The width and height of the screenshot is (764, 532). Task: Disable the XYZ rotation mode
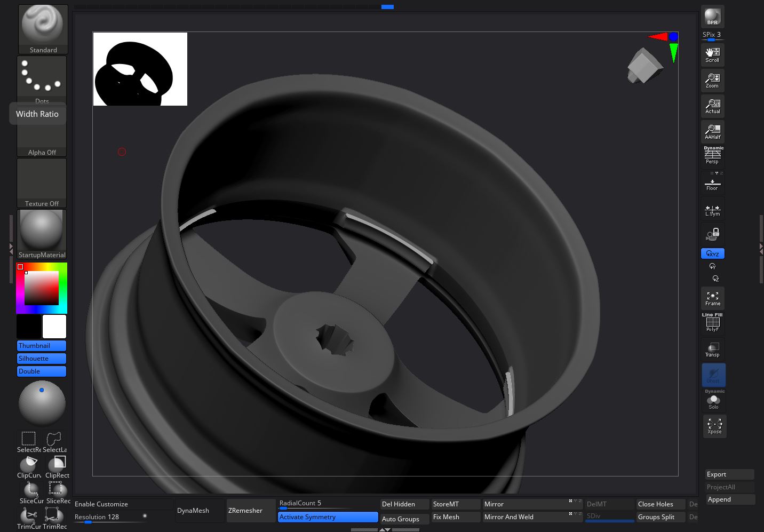[712, 253]
